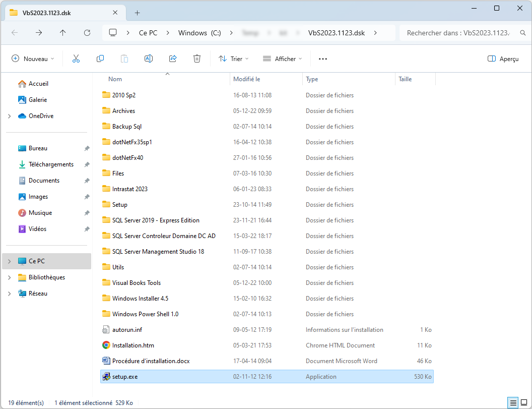Open Musique in the sidebar

(x=35, y=213)
